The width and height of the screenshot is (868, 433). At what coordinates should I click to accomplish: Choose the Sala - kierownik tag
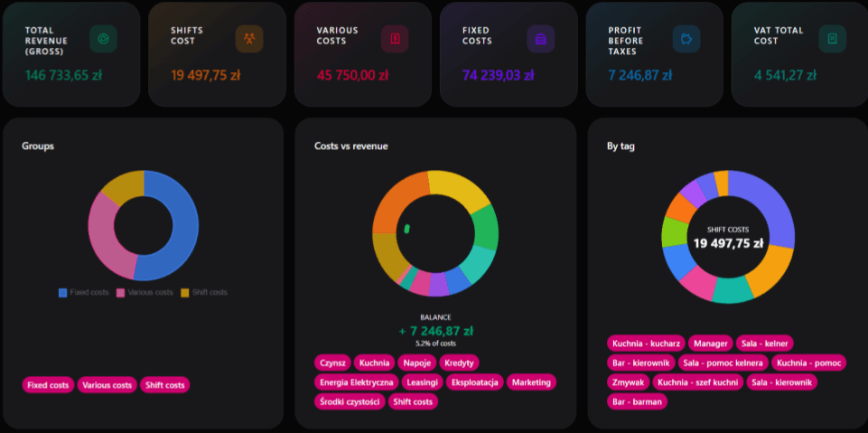[x=781, y=382]
